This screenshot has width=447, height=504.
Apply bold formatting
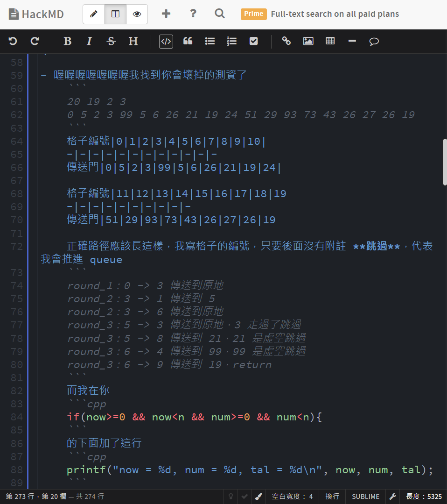point(68,41)
